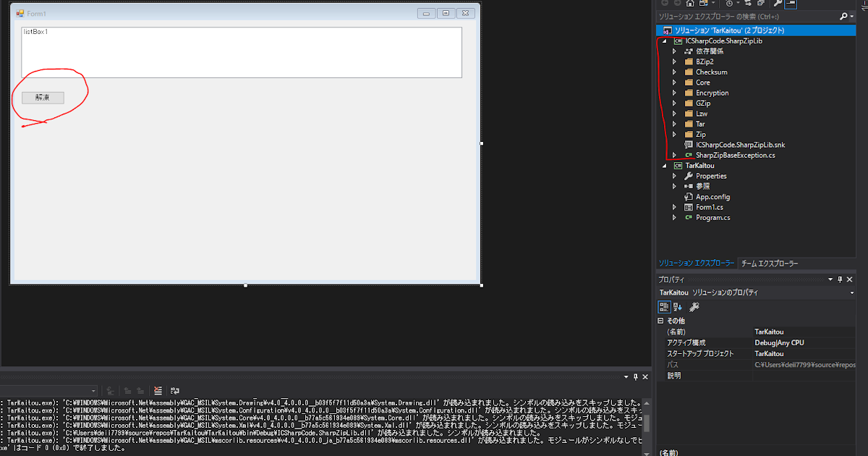This screenshot has height=456, width=868.
Task: Open the Solution Explorer Home view
Action: pyautogui.click(x=690, y=4)
